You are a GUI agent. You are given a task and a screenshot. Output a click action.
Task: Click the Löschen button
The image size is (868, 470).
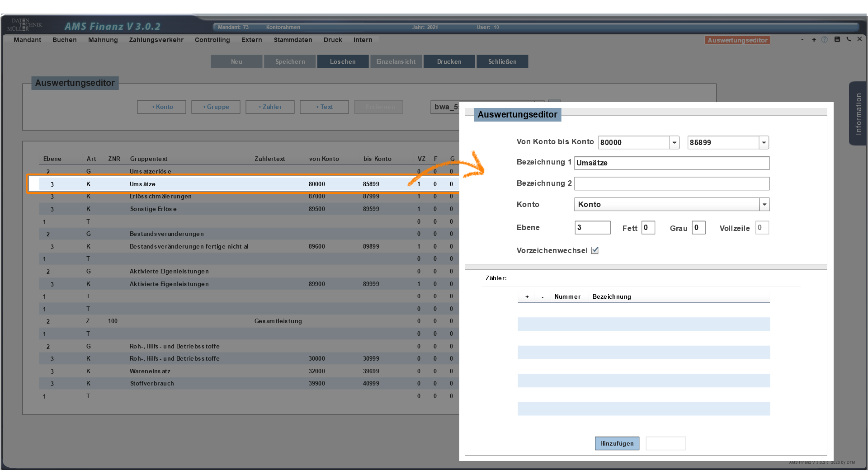(343, 61)
